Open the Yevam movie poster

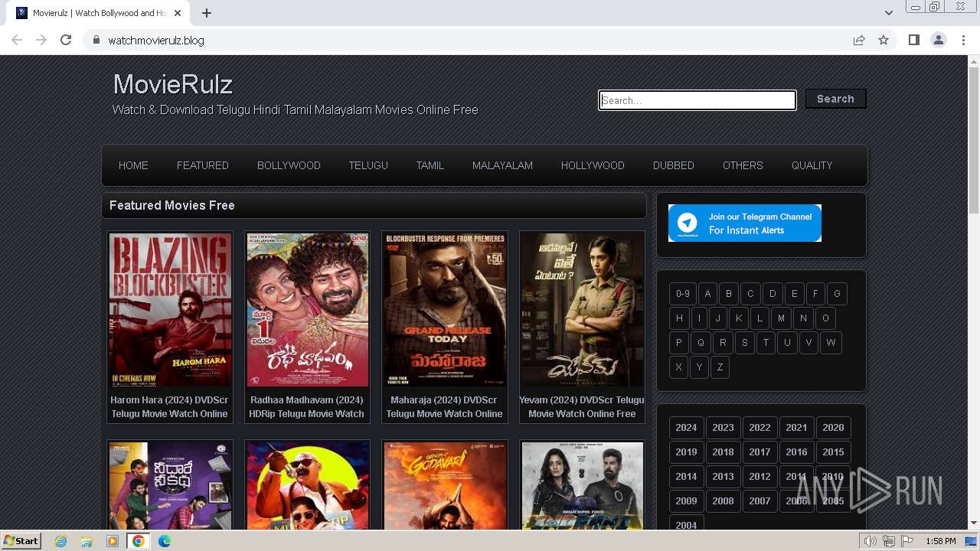582,310
